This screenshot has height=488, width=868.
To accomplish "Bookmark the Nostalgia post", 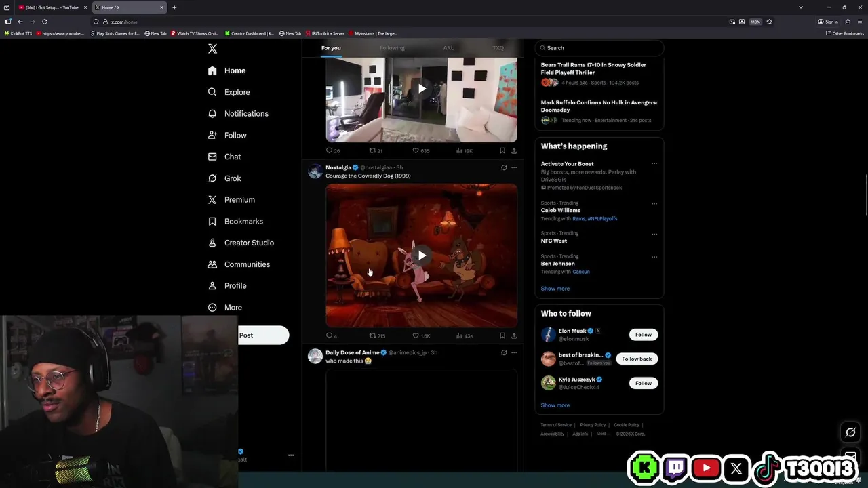I will pyautogui.click(x=502, y=335).
